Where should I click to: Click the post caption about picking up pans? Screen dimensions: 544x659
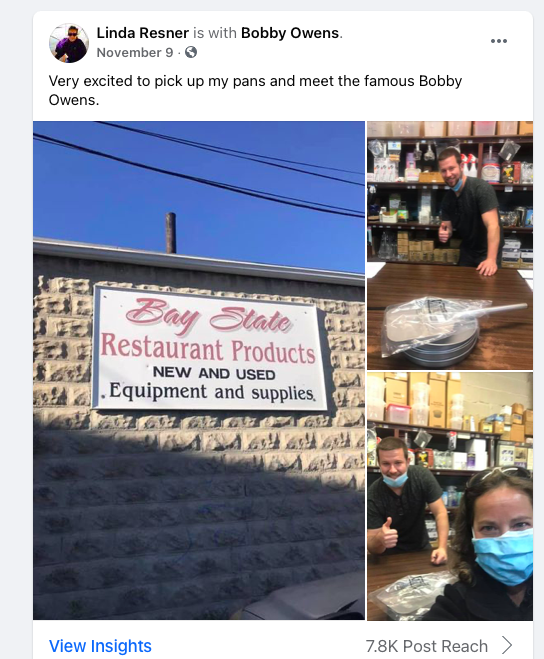tap(255, 90)
